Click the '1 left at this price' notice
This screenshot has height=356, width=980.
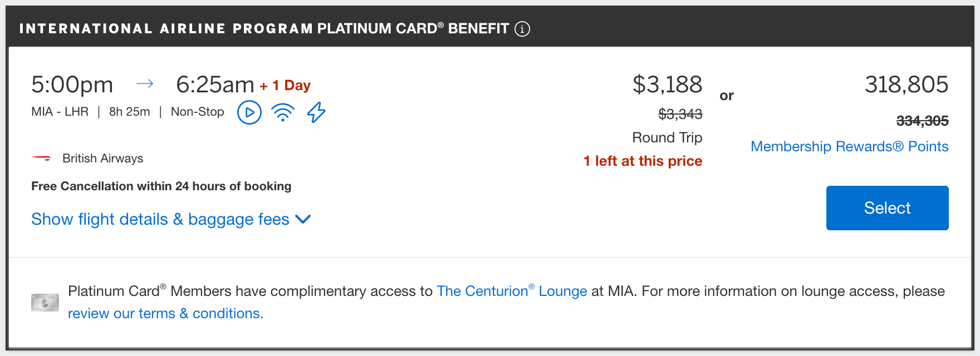(x=643, y=161)
